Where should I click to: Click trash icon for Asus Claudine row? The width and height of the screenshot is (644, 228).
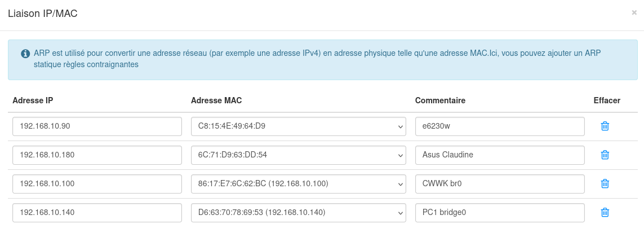[x=605, y=155]
